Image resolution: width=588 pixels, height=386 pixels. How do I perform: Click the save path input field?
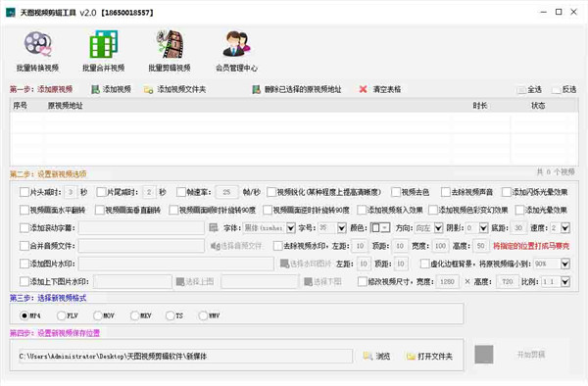(x=185, y=356)
